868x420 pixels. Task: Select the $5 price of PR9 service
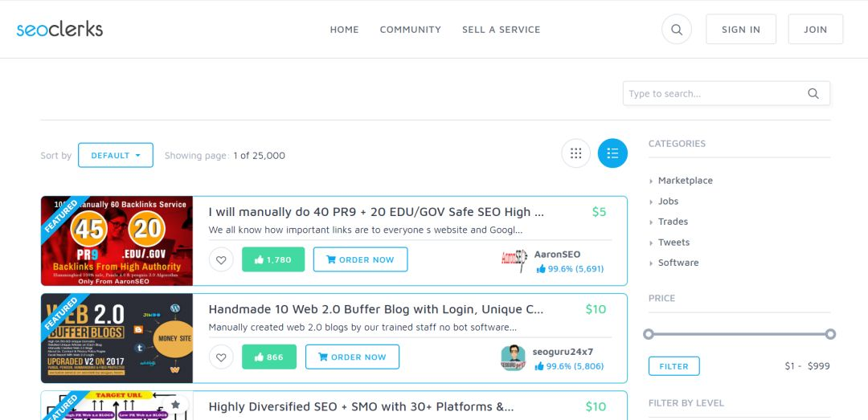[599, 212]
